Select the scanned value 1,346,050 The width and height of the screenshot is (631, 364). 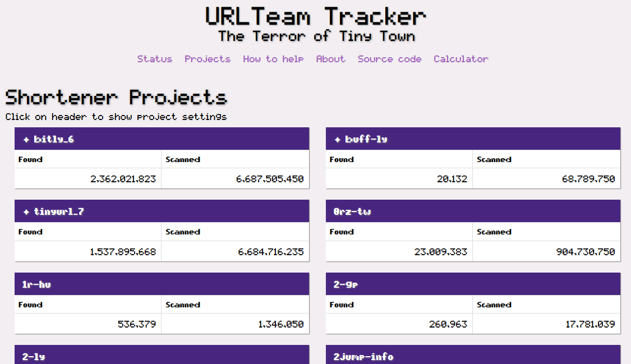(x=281, y=324)
